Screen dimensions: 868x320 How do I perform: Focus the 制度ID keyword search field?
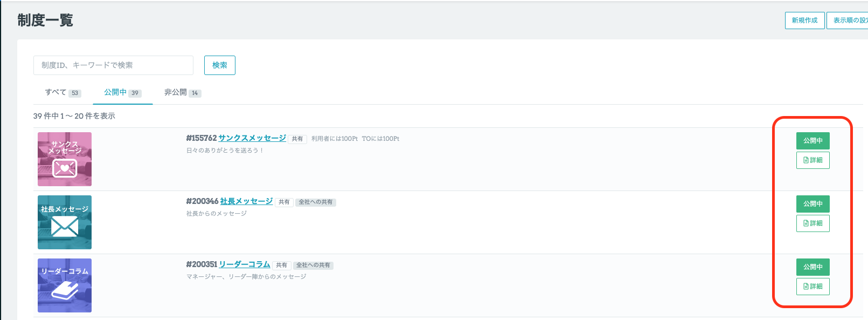click(113, 65)
